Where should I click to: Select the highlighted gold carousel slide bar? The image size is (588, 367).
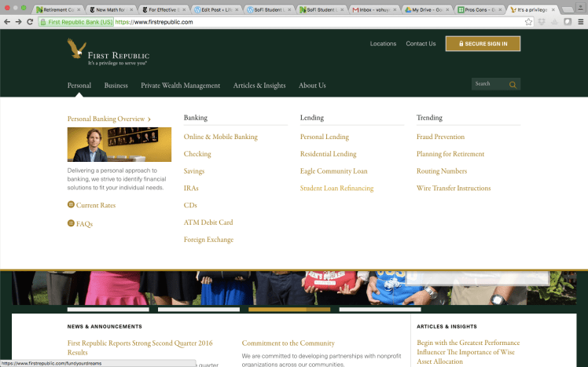point(288,310)
